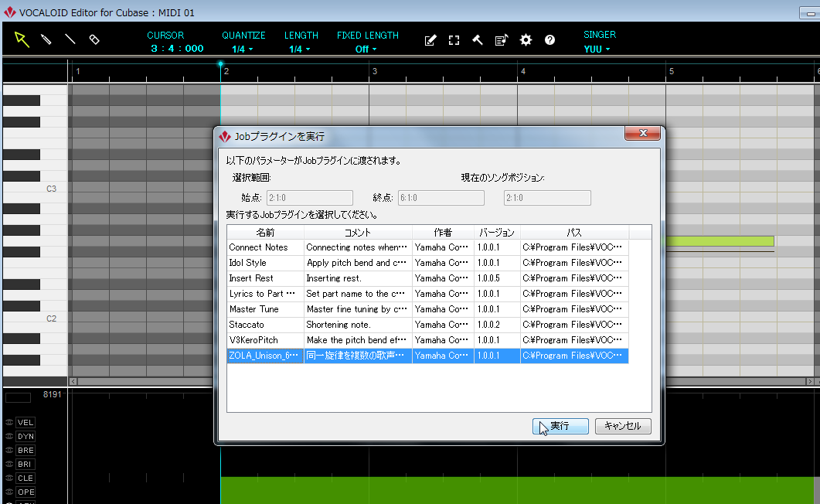Viewport: 820px width, 504px height.
Task: Click measure 5 on the ruler
Action: coord(672,72)
